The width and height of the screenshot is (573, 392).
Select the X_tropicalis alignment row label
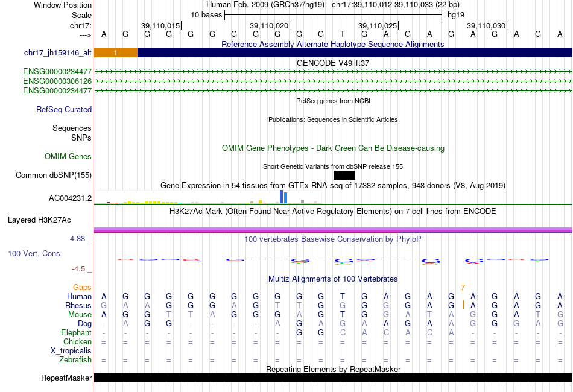click(71, 351)
